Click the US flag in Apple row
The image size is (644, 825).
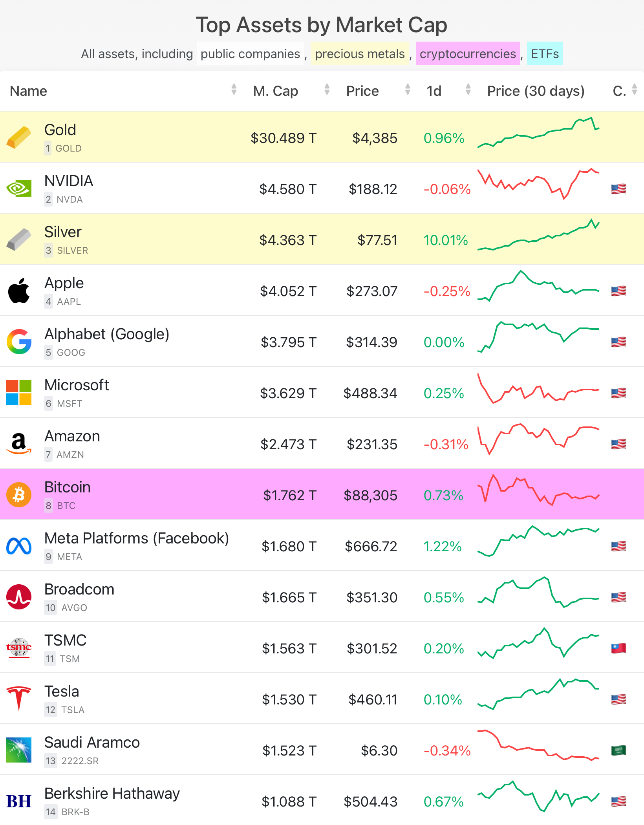tap(618, 291)
